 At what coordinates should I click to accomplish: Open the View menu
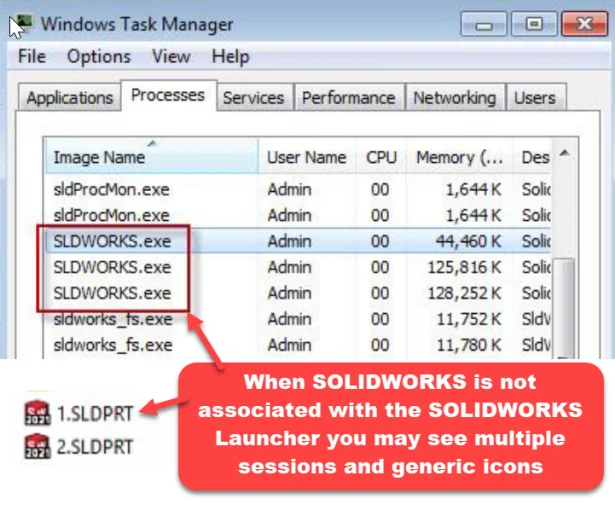[x=171, y=57]
